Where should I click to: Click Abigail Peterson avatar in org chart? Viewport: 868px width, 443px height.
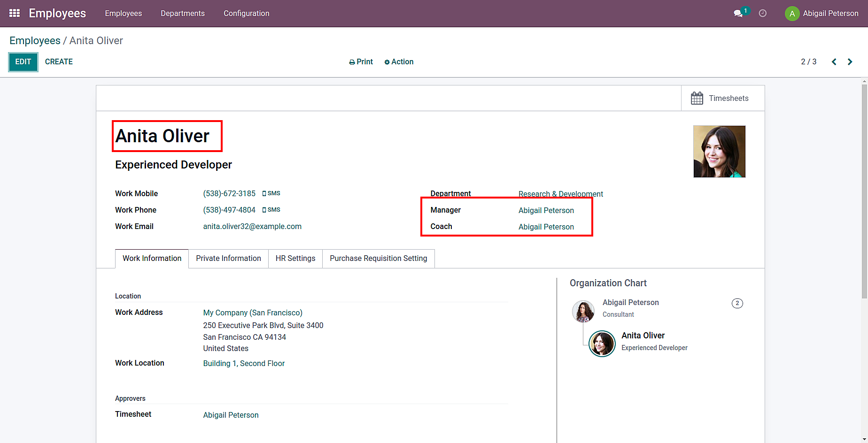pos(583,312)
